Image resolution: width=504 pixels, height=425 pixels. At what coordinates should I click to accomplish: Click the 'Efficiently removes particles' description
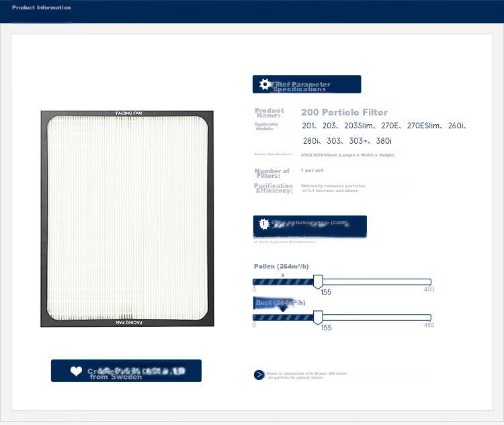333,188
